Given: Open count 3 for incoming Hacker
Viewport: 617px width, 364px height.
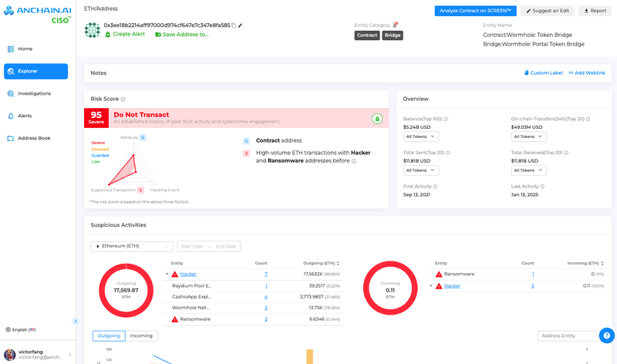Looking at the screenshot, I should [x=532, y=286].
